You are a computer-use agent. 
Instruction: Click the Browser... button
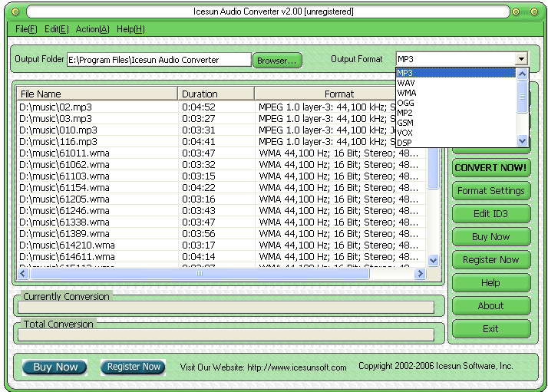point(277,60)
